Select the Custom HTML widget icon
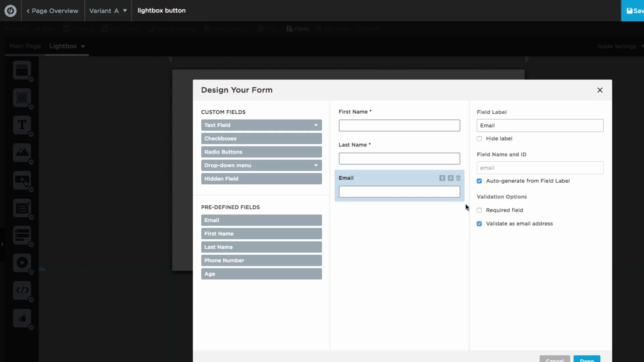This screenshot has width=644, height=362. click(22, 290)
